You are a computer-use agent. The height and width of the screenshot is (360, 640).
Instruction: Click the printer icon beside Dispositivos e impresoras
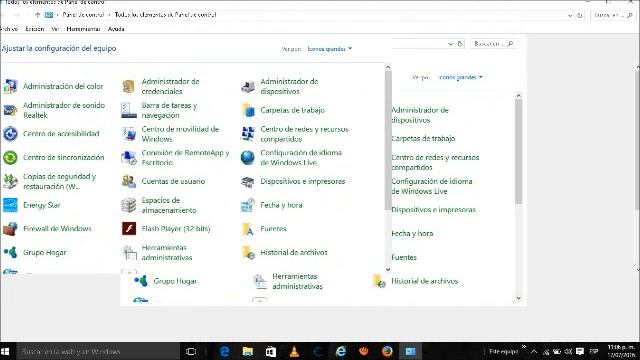(x=248, y=181)
